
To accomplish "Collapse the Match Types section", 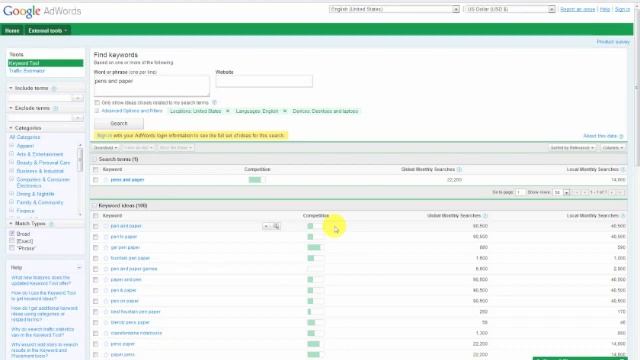I will 11,224.
